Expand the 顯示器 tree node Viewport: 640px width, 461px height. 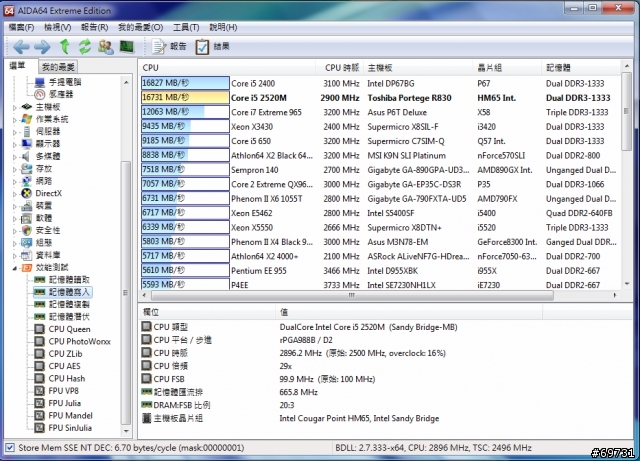(x=15, y=144)
